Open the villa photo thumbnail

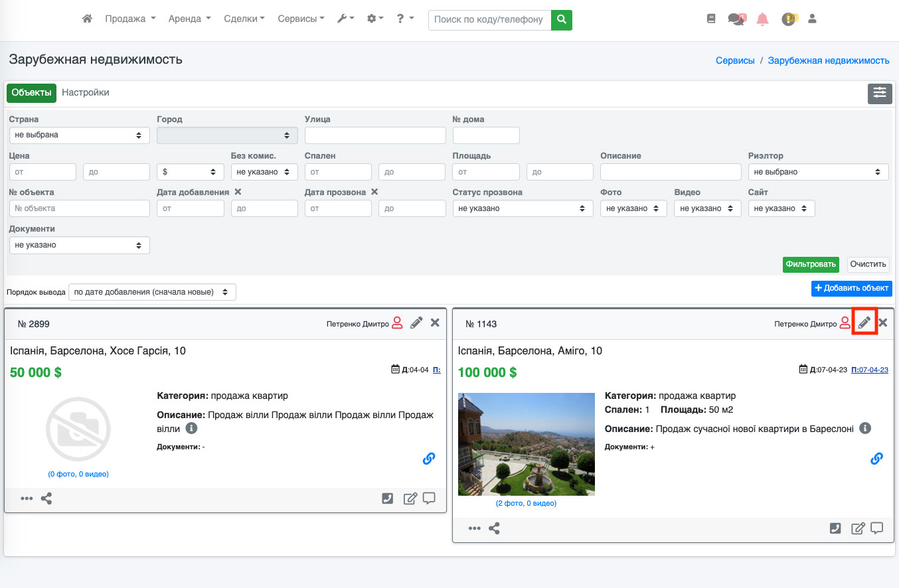(x=526, y=444)
